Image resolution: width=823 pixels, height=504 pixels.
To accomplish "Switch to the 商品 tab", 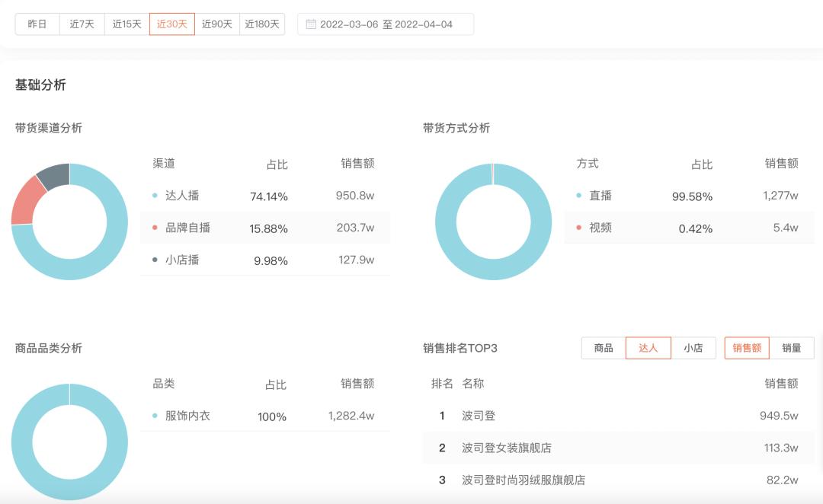I will pyautogui.click(x=604, y=347).
